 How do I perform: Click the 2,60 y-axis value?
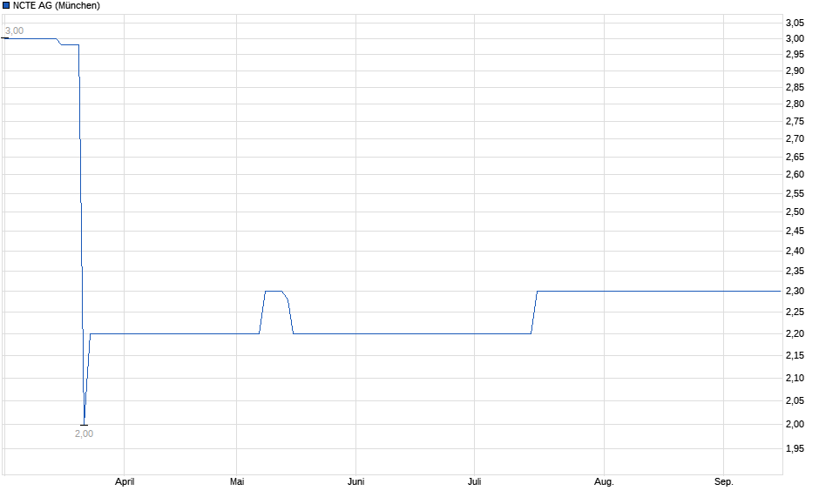[x=795, y=175]
